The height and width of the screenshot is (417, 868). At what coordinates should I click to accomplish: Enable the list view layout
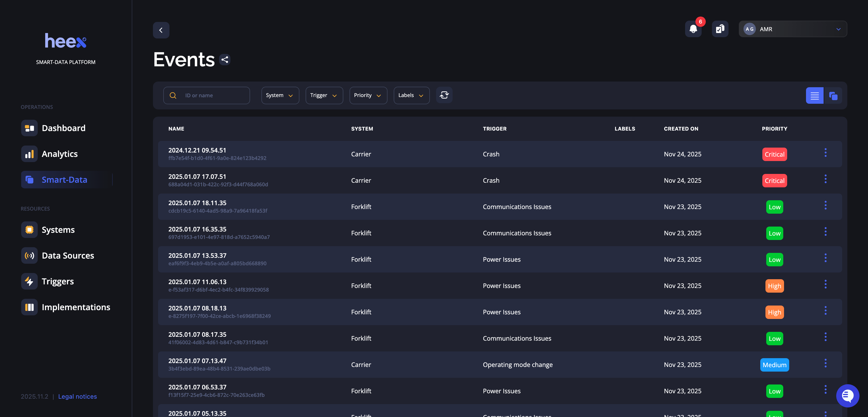(x=815, y=95)
